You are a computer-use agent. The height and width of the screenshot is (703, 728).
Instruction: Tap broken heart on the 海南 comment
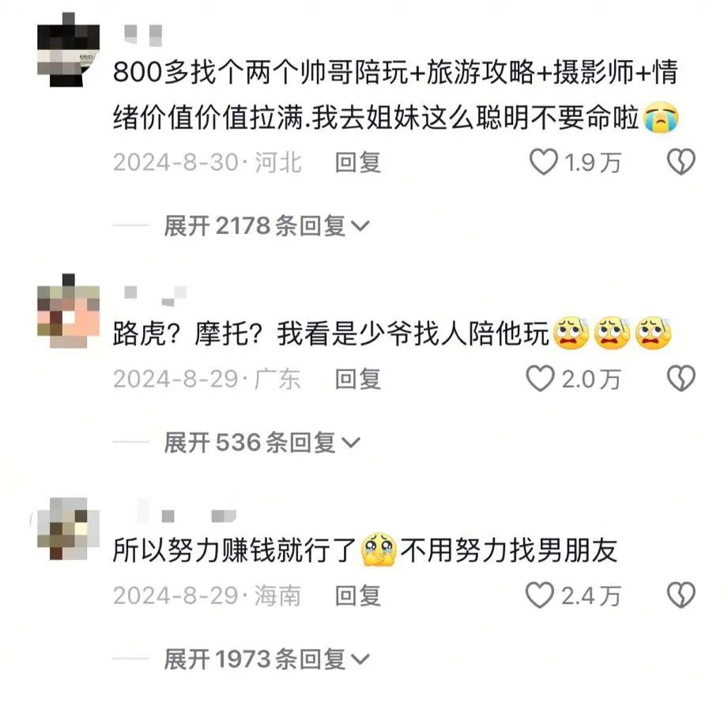click(681, 595)
